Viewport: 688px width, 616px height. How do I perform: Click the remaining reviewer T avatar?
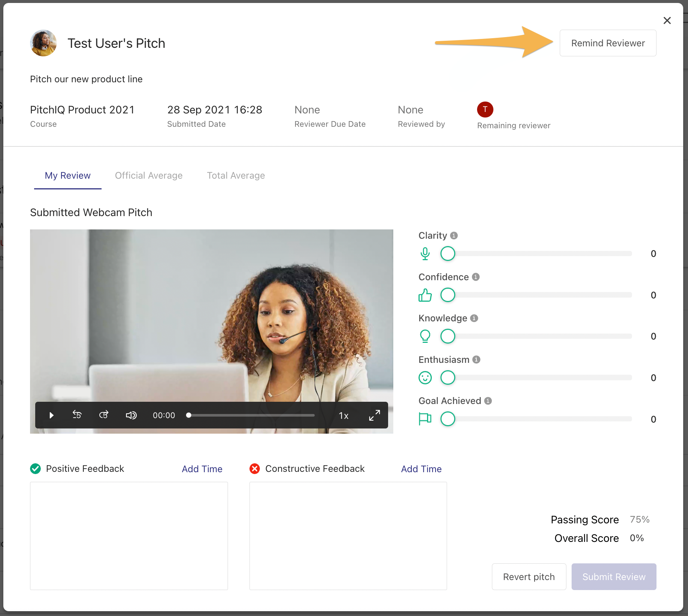coord(485,109)
